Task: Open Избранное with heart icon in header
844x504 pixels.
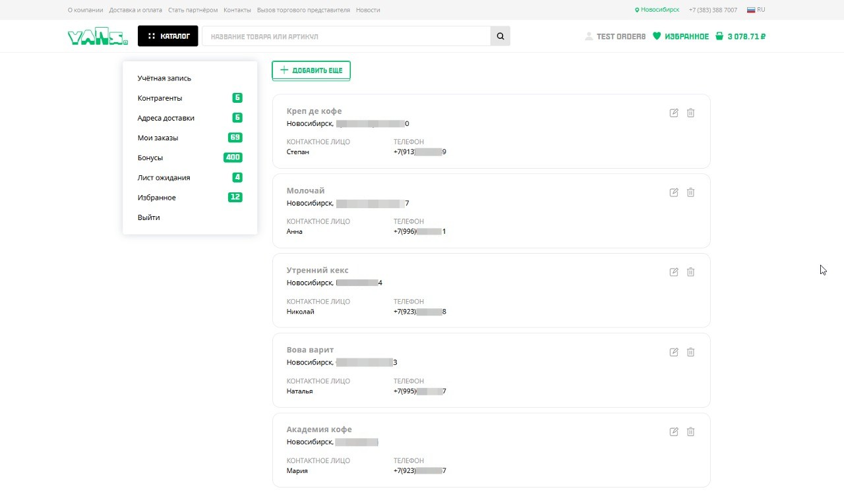Action: coord(680,36)
